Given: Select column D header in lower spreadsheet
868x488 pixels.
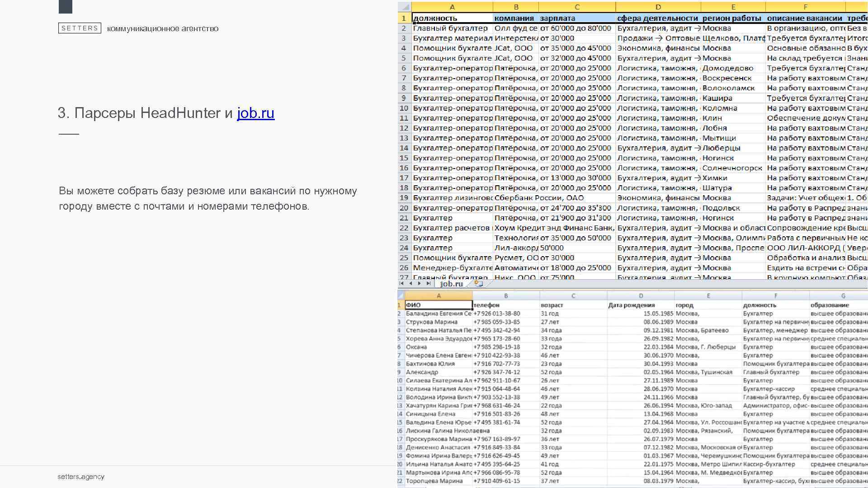Looking at the screenshot, I should tap(641, 296).
